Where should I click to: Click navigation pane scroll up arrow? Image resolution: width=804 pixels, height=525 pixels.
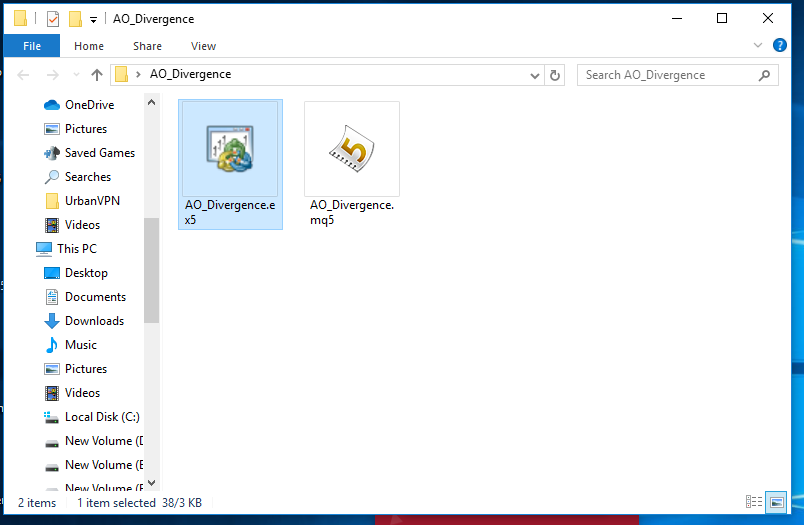pyautogui.click(x=151, y=103)
